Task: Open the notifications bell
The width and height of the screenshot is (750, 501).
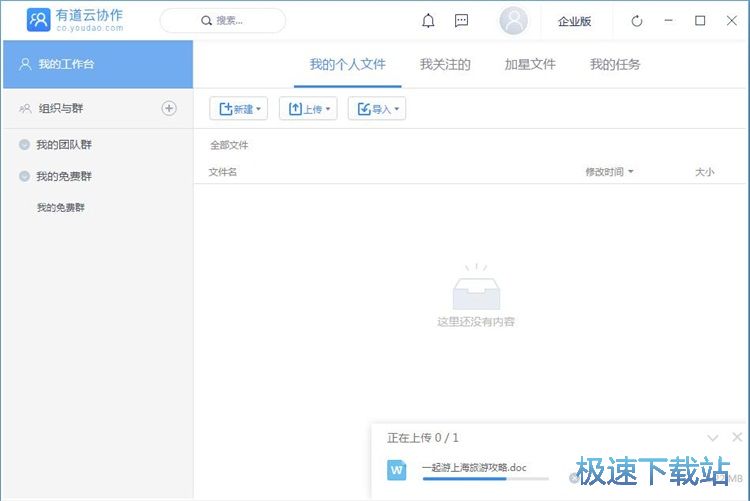Action: tap(428, 21)
